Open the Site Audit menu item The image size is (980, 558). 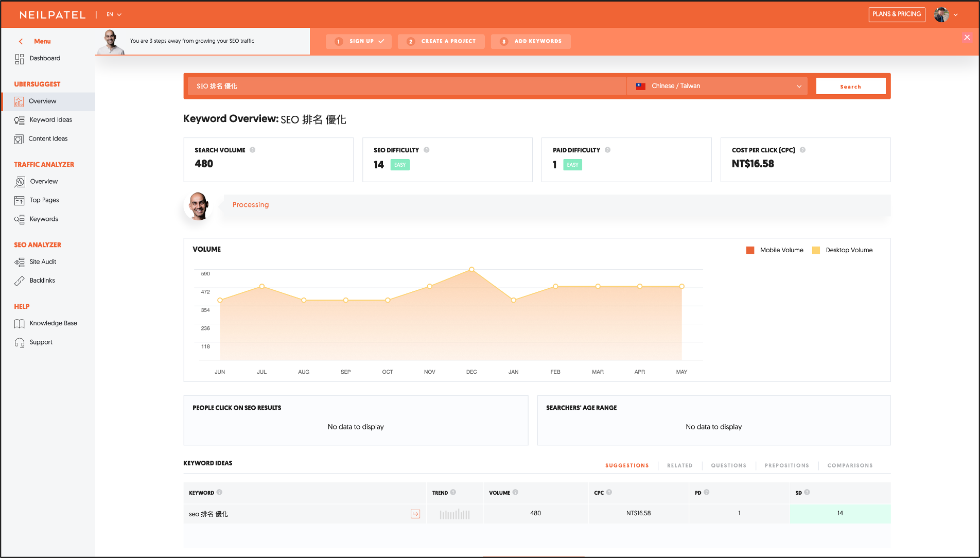(x=43, y=262)
